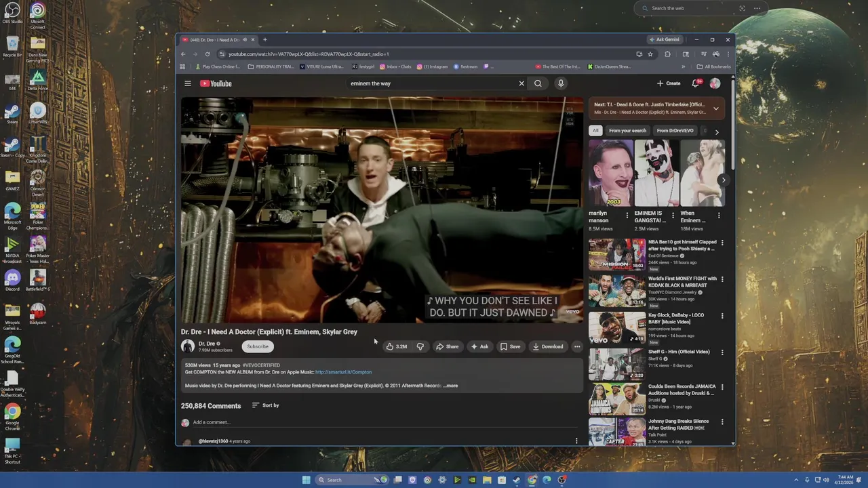Image resolution: width=868 pixels, height=488 pixels.
Task: Subscribe to the Dr. Dre channel
Action: point(258,346)
